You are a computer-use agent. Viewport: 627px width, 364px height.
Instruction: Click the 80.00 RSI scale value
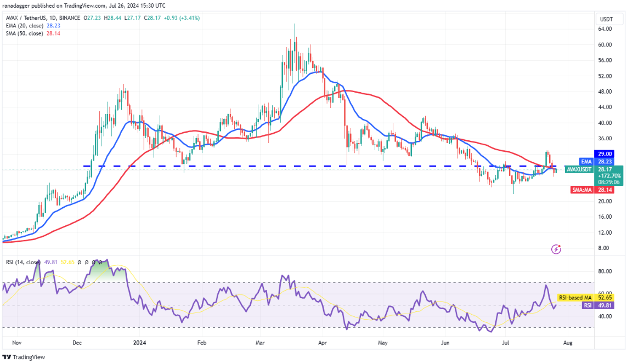605,271
